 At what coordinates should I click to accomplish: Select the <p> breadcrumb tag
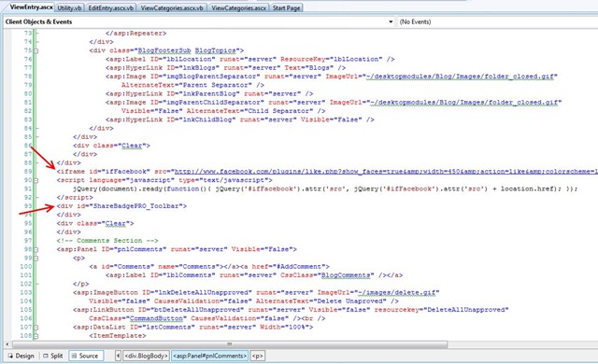(258, 356)
